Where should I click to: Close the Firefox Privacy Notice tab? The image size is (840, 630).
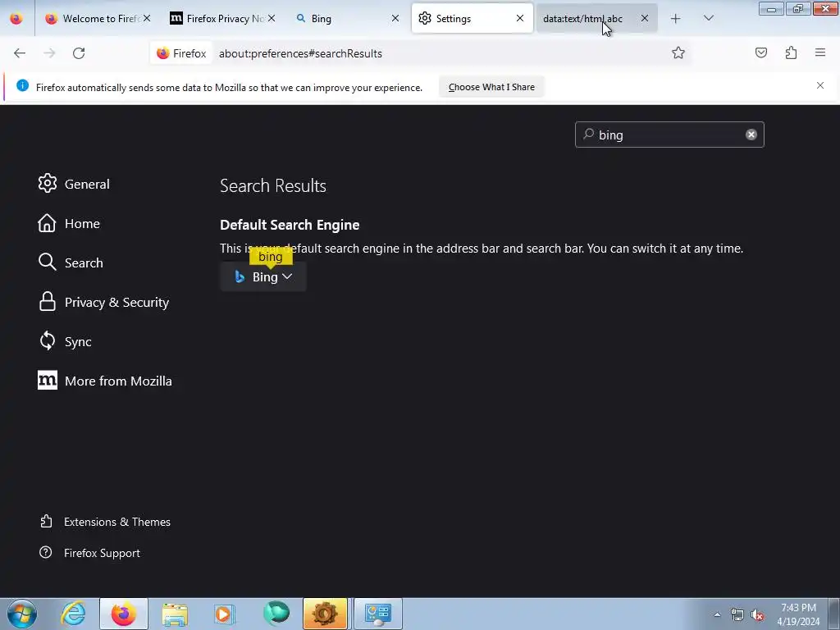click(x=272, y=18)
